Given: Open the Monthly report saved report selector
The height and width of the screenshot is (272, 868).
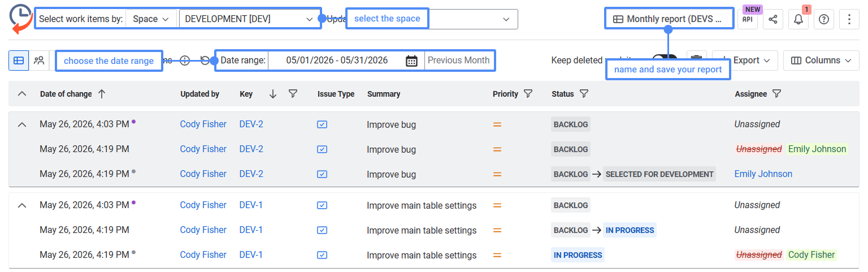Looking at the screenshot, I should [668, 19].
